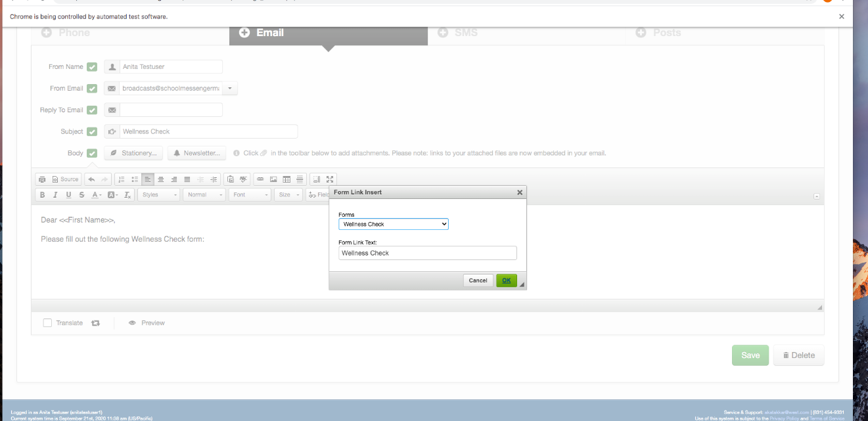
Task: Confirm form link with OK button
Action: coord(506,280)
